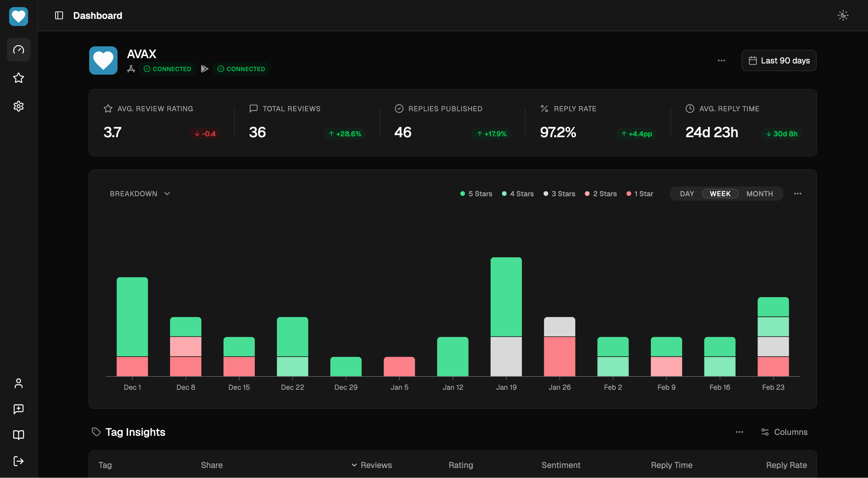Hide the 1 Star series from the chart
Viewport: 868px width, 478px height.
coord(639,193)
